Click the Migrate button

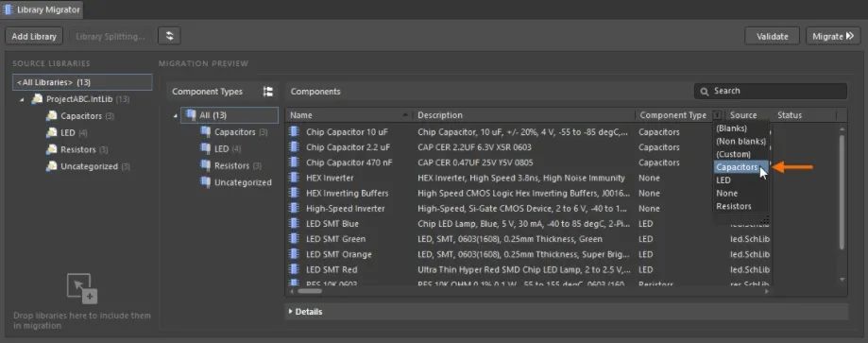tap(833, 36)
